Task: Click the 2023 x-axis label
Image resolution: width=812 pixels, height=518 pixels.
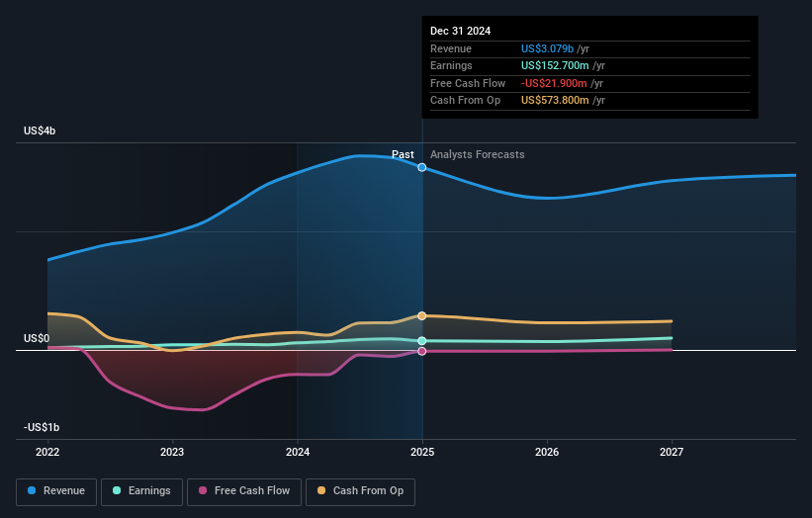Action: click(x=172, y=452)
